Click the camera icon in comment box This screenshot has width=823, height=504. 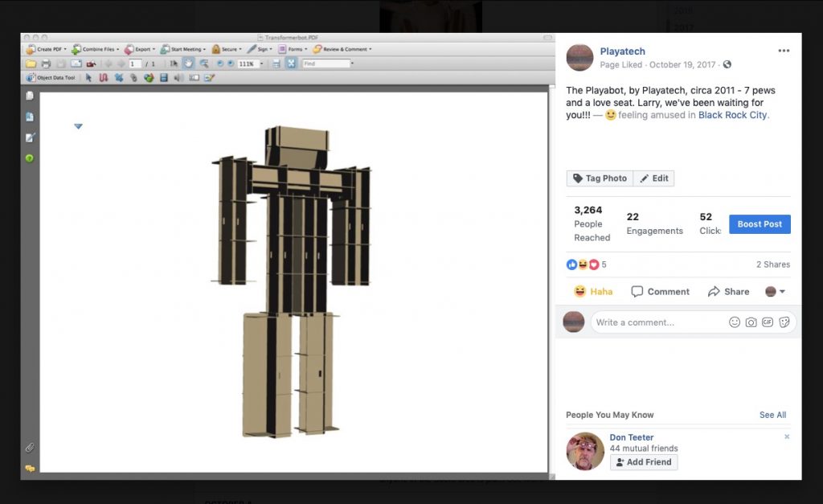[751, 322]
